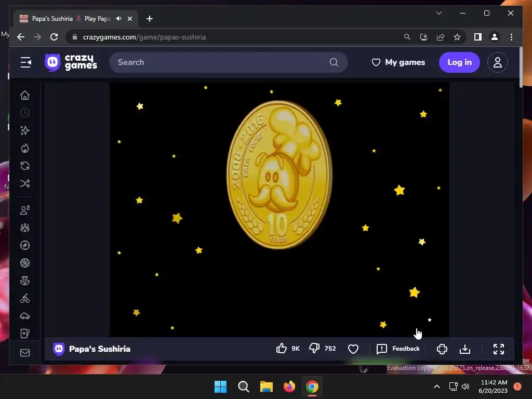Image resolution: width=532 pixels, height=399 pixels.
Task: Open the Action games explosion icon
Action: (25, 228)
